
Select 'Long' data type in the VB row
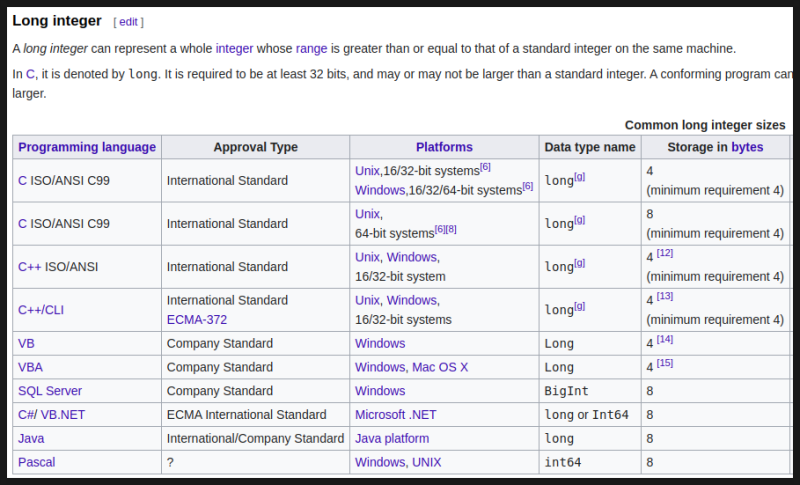559,344
